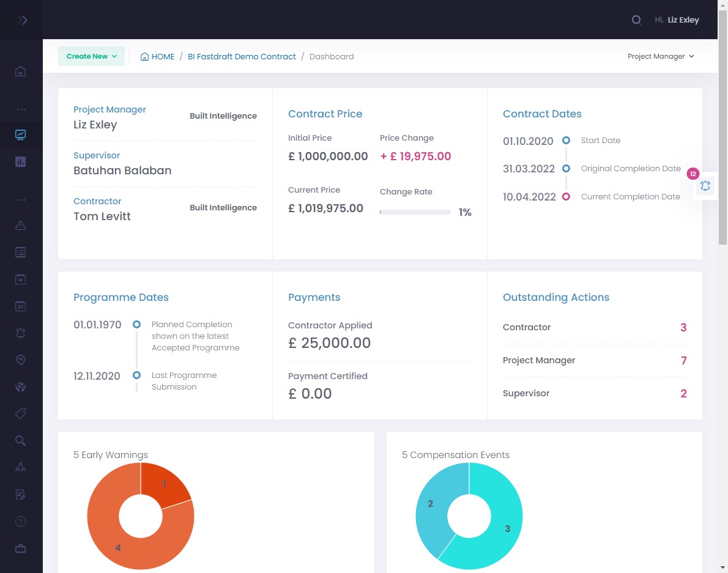Click the search icon in the top bar
Screen dimensions: 728x573
pos(636,20)
